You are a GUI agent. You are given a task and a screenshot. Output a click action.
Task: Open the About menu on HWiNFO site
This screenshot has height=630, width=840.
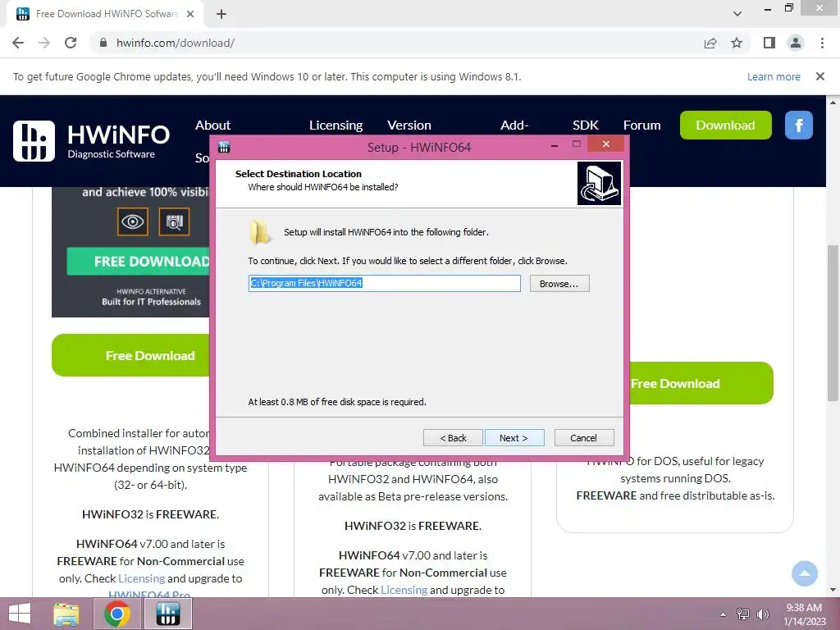(x=212, y=125)
